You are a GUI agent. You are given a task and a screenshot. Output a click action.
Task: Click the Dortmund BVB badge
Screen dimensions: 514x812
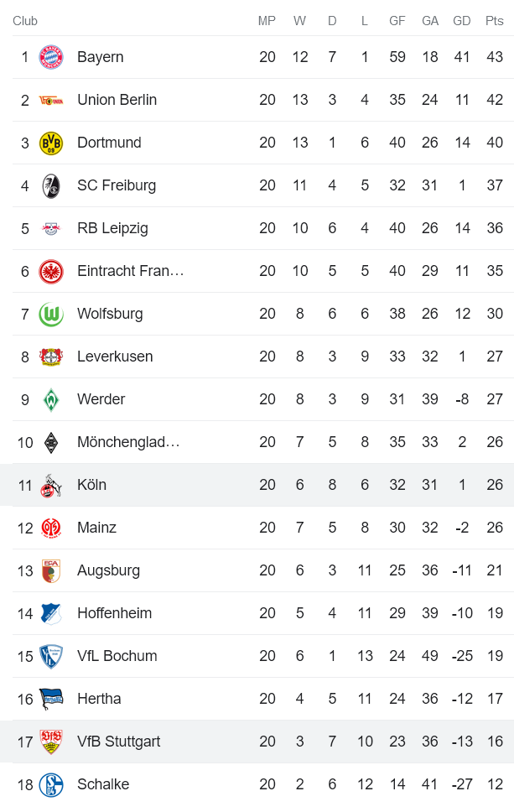point(54,143)
